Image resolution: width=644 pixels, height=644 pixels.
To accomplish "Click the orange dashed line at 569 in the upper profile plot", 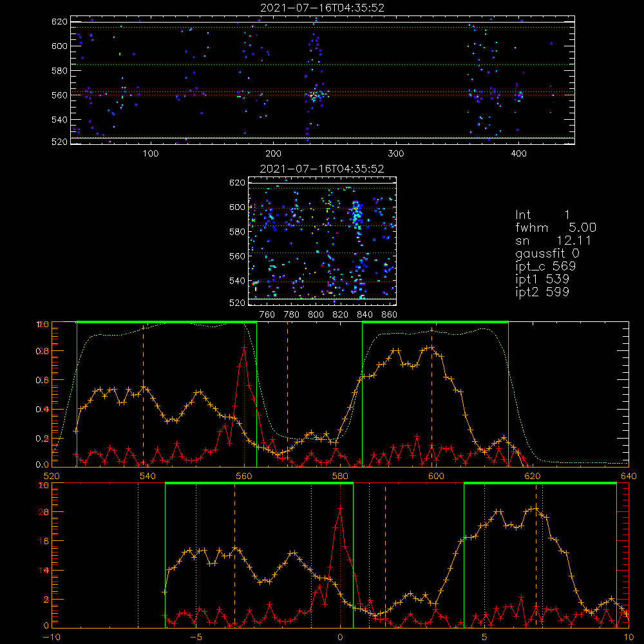I will (x=287, y=394).
